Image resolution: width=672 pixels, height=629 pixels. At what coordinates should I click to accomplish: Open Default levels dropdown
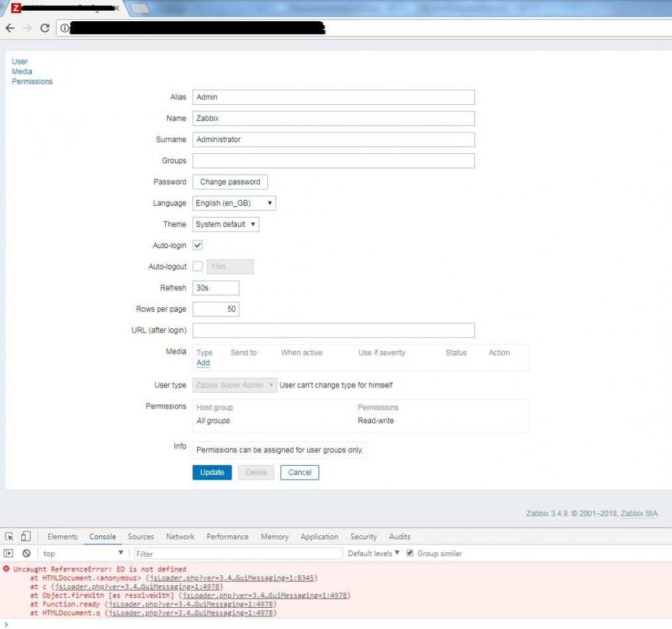tap(373, 553)
